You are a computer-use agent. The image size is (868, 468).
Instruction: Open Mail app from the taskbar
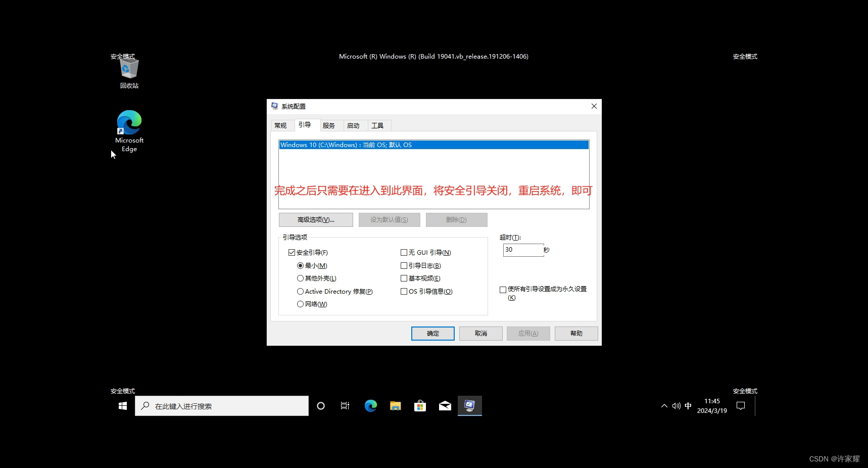pyautogui.click(x=445, y=406)
